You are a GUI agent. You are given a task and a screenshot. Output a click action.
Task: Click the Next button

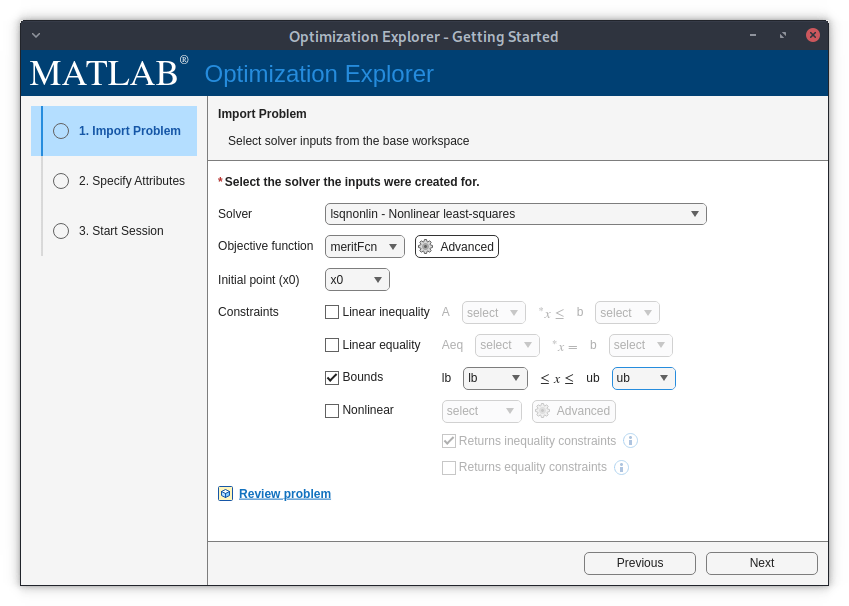click(x=761, y=562)
